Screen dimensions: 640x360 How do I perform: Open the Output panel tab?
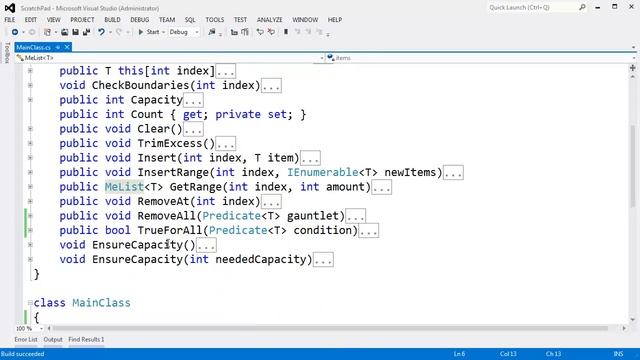[x=53, y=339]
